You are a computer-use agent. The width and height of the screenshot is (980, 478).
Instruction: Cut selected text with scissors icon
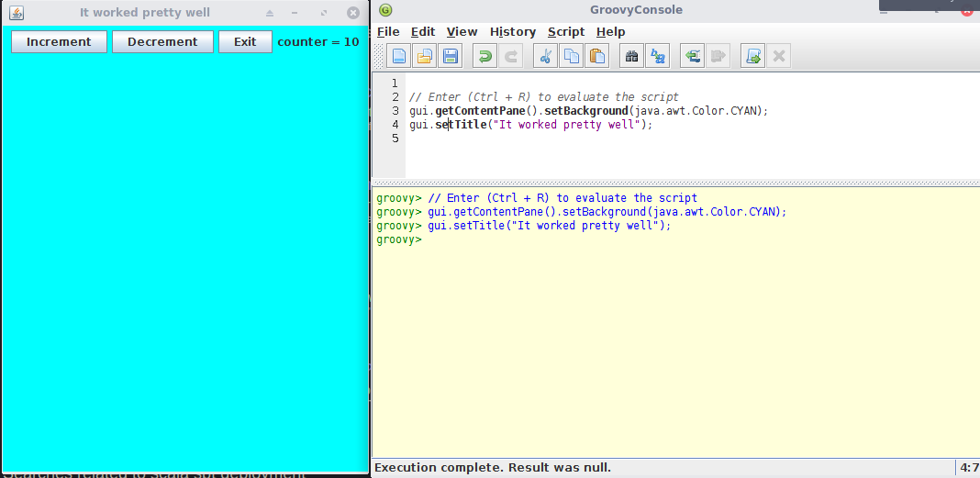(545, 56)
